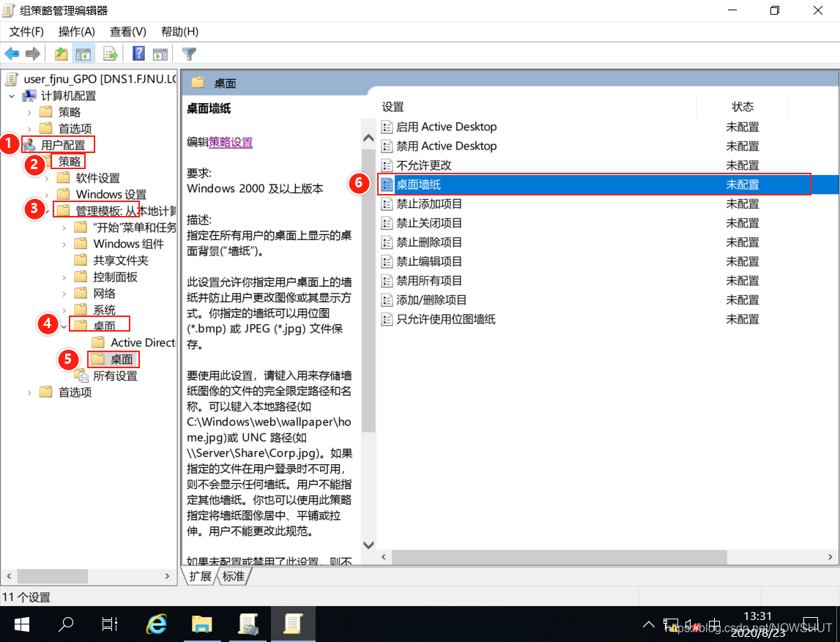840x642 pixels.
Task: Click the 禁止删除项目 setting icon
Action: pos(387,242)
